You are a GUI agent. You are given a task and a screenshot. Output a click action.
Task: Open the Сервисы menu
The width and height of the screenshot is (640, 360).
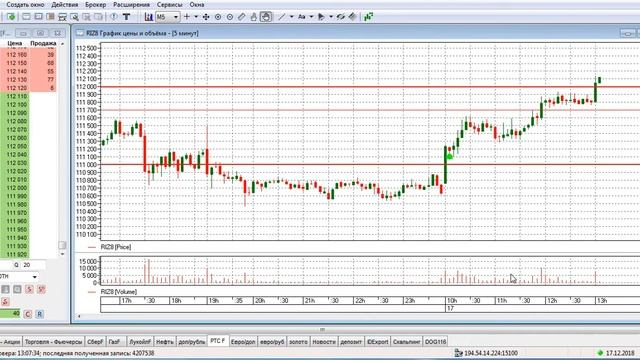point(169,4)
